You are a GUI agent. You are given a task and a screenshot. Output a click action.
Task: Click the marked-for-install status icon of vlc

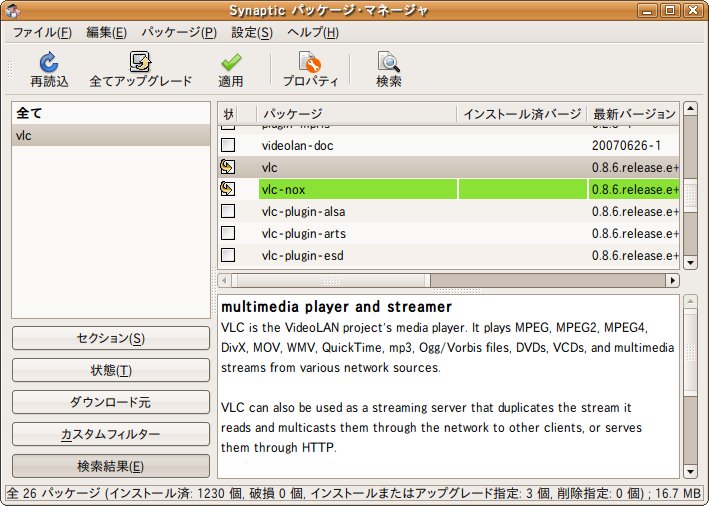click(228, 167)
